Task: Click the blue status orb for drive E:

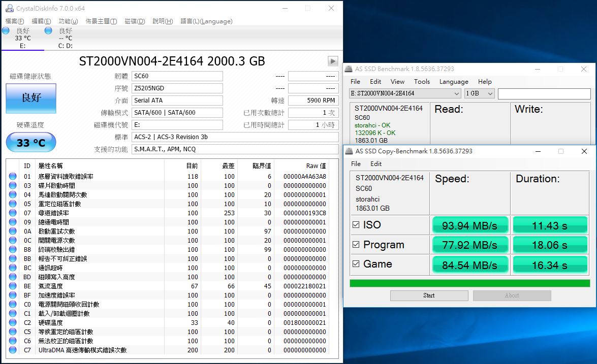Action: [6, 30]
